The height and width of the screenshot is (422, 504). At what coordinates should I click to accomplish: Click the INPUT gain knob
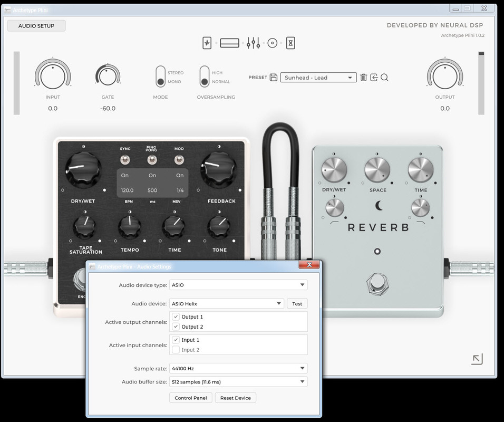(x=53, y=76)
